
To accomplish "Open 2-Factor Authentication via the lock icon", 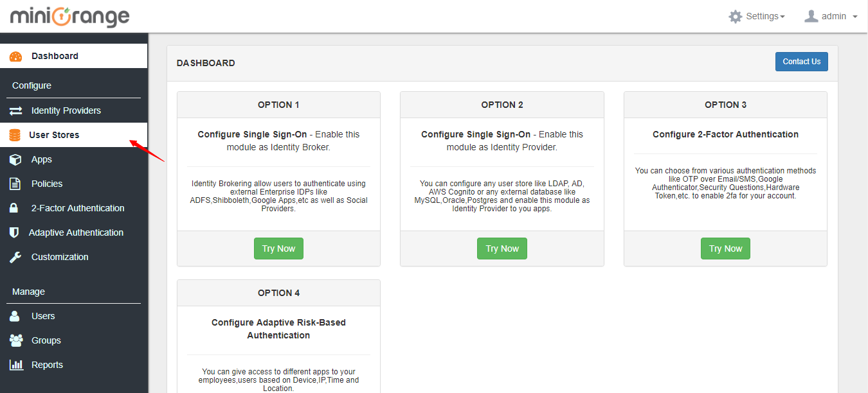I will (14, 207).
